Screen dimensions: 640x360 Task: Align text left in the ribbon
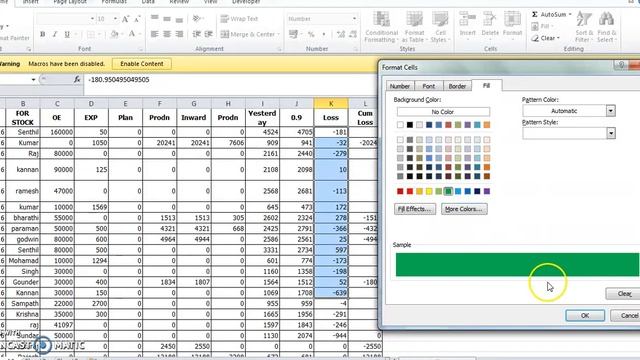[x=154, y=34]
